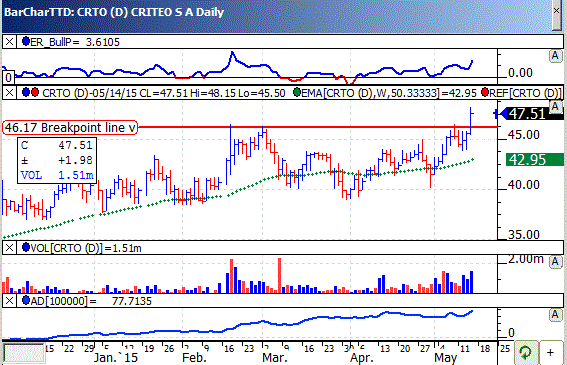
Task: Click the red horizontal breakpoint line
Action: coord(318,127)
